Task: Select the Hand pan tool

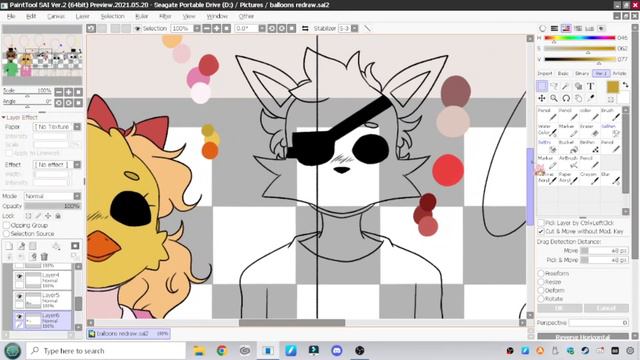Action: (x=578, y=98)
